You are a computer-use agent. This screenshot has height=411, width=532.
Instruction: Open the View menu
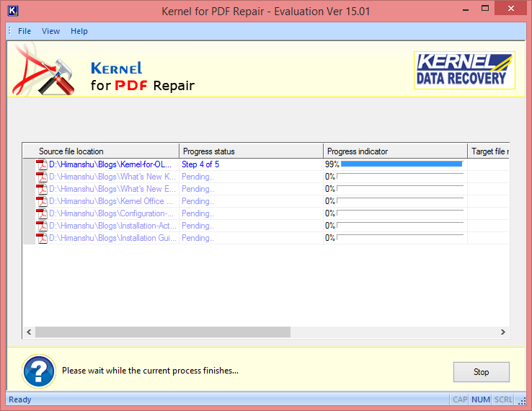[x=51, y=31]
